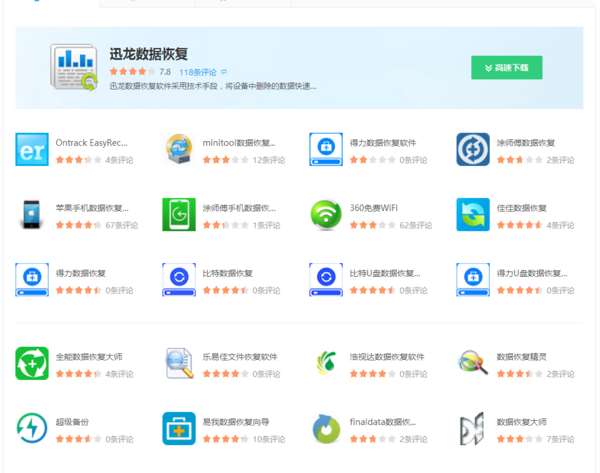Open the green 涂师傅手机数据恢复 icon

coord(179,214)
